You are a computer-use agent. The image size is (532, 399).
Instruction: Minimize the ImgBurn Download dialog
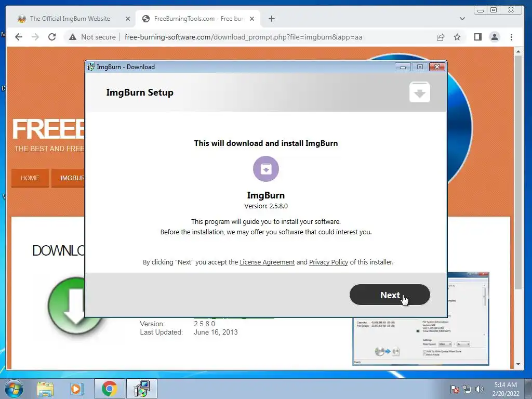[x=403, y=67]
